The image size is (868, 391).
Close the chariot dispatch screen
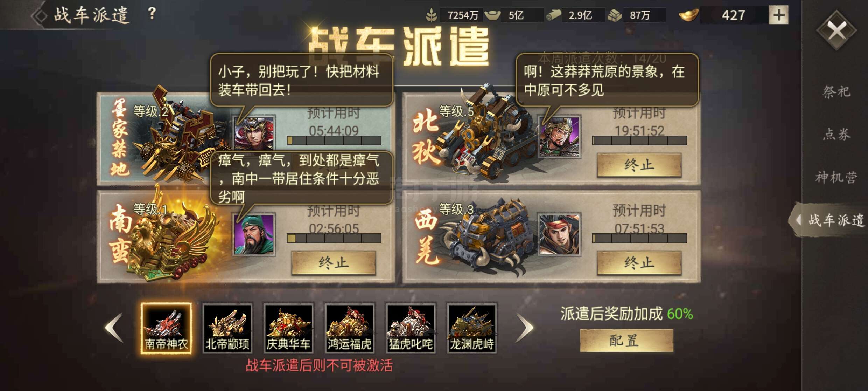point(836,31)
